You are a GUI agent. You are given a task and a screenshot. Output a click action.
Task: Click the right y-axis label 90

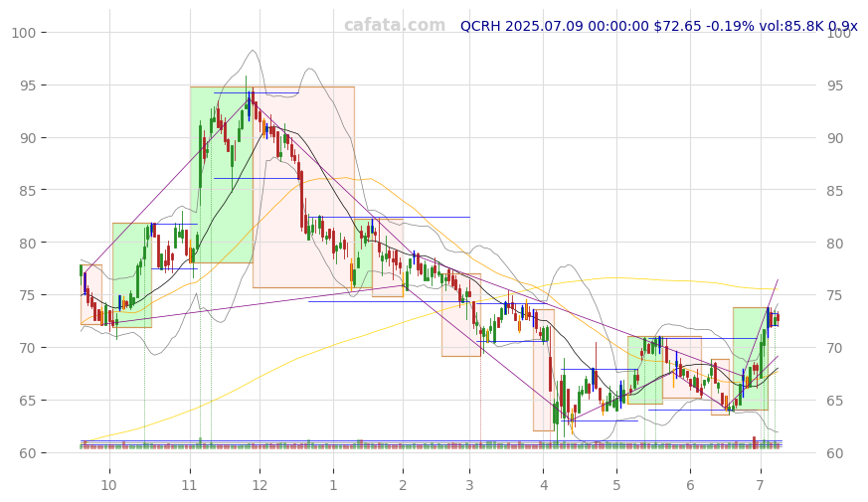click(x=835, y=138)
